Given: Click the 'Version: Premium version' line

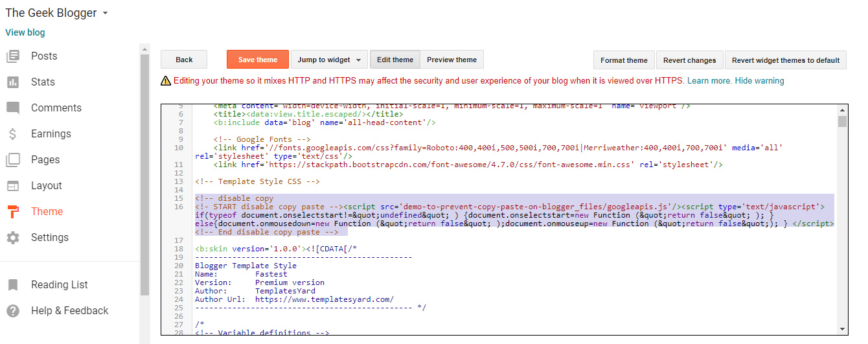Looking at the screenshot, I should click(x=260, y=282).
